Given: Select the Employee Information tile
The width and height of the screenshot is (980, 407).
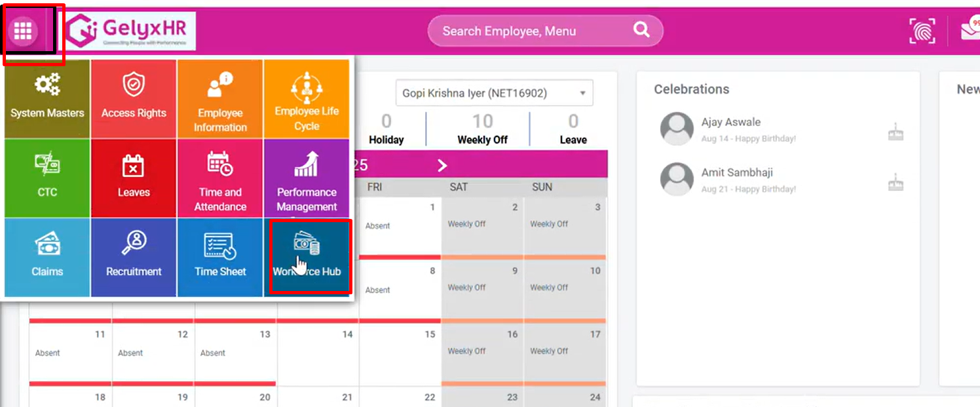Looking at the screenshot, I should coord(220,98).
